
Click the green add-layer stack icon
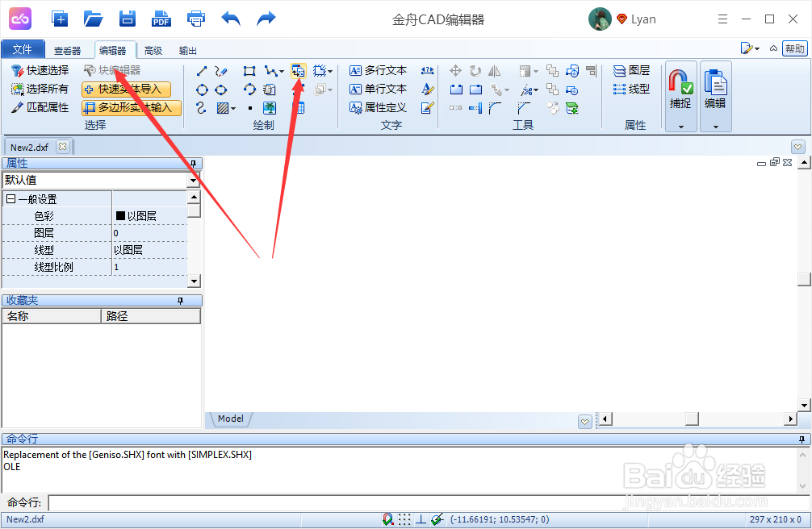pos(571,108)
